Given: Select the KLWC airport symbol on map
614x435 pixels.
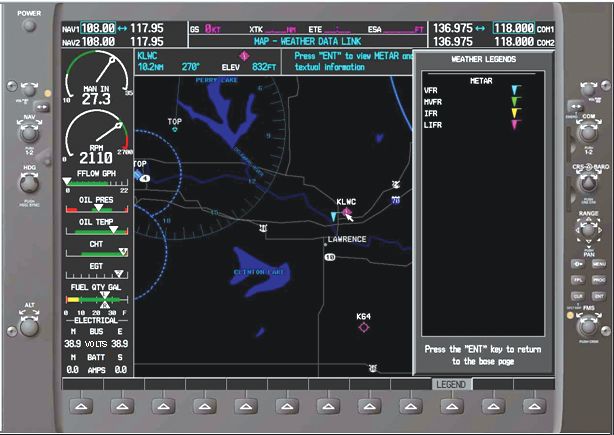Looking at the screenshot, I should 347,212.
